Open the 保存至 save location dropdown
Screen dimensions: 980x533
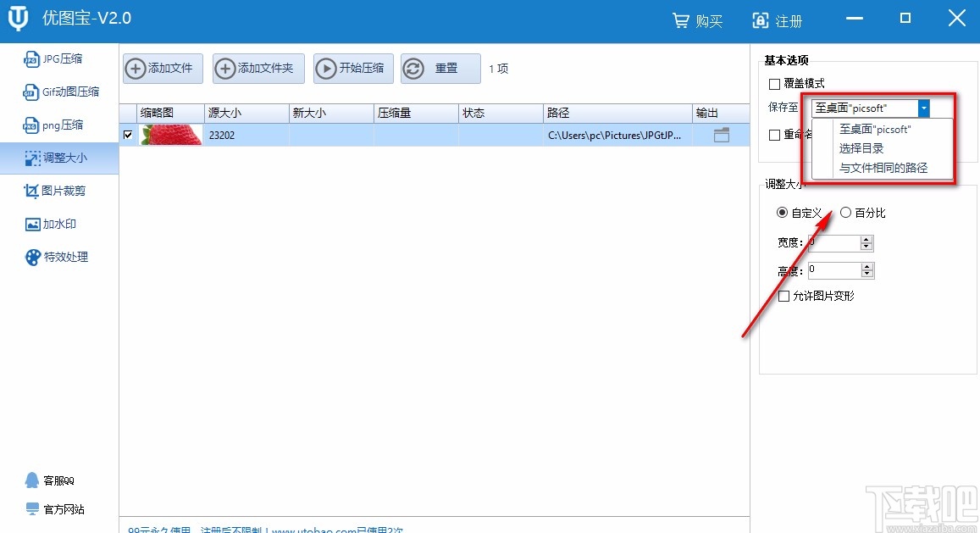point(924,108)
